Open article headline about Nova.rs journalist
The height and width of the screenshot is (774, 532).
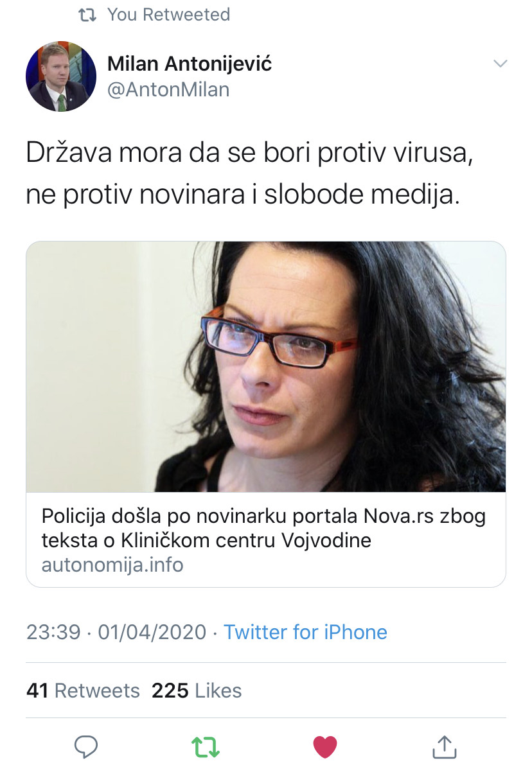[263, 528]
